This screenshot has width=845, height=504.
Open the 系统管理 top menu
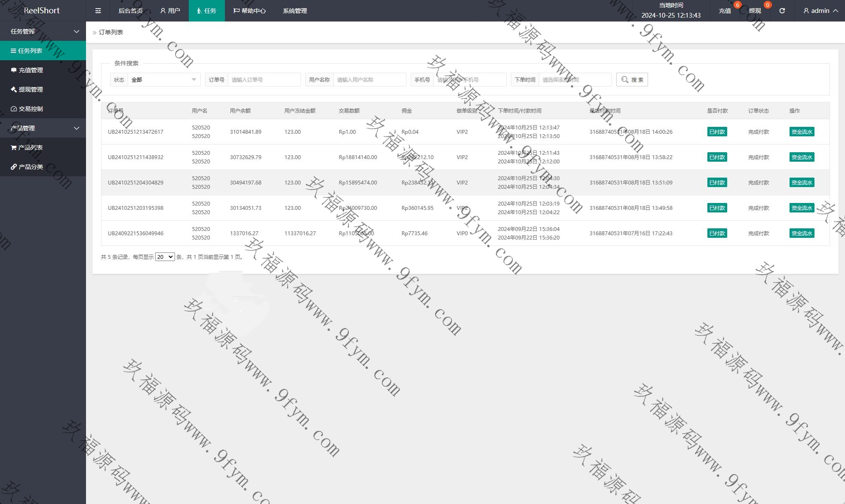tap(295, 11)
